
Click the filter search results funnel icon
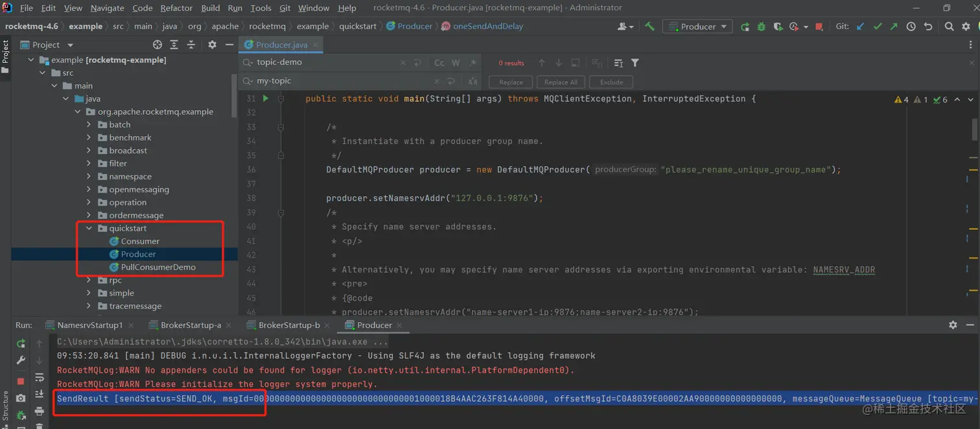point(635,63)
